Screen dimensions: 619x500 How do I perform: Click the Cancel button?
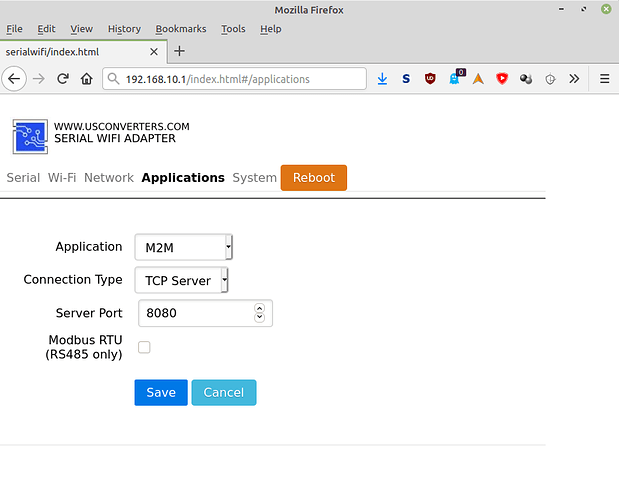click(x=224, y=392)
